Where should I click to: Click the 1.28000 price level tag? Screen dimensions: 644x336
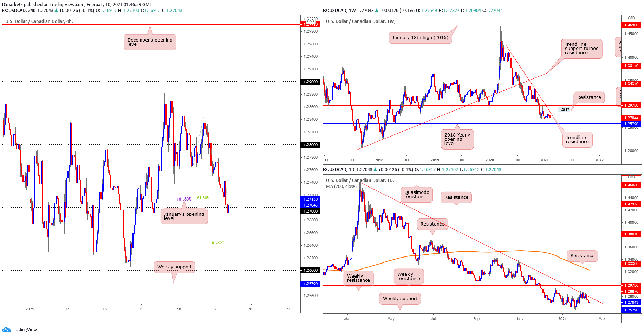310,145
